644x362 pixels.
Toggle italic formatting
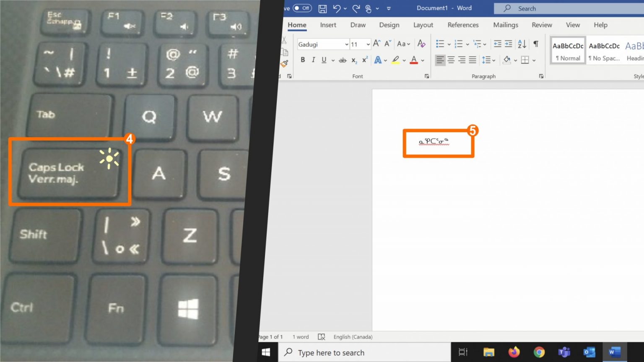click(x=313, y=60)
